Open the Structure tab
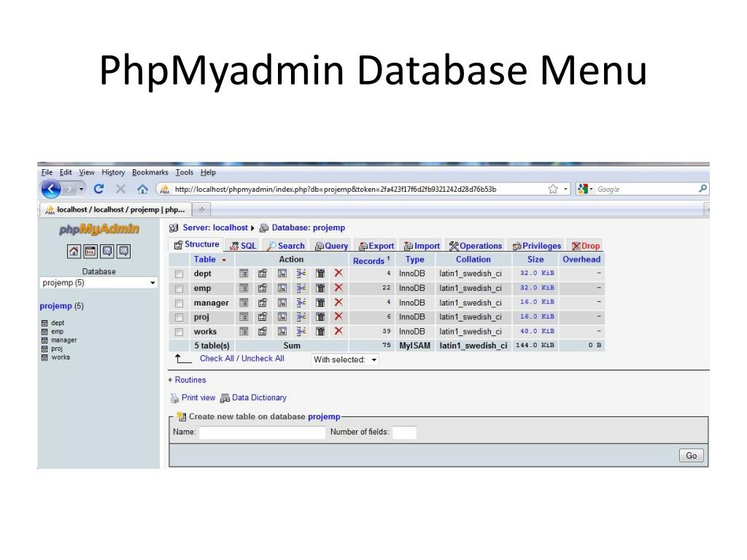The image size is (747, 560). [197, 245]
